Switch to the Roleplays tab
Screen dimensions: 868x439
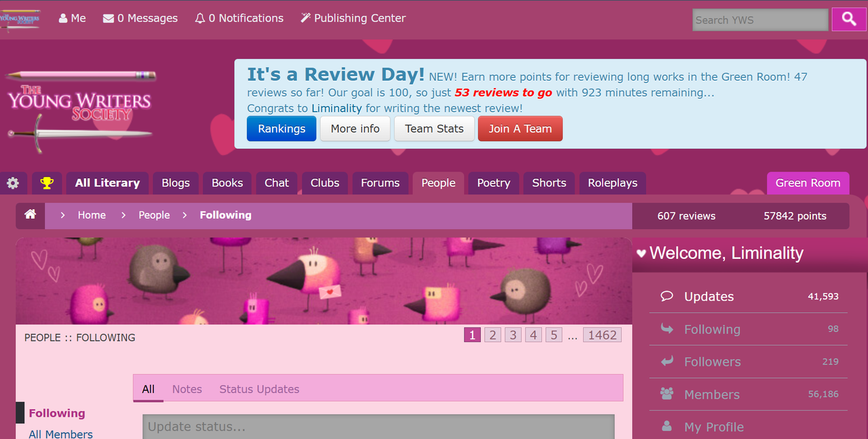tap(612, 183)
